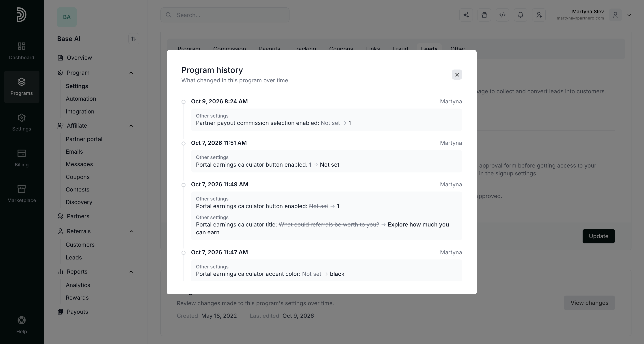Screen dimensions: 644x344
Task: Open the user account dropdown arrow
Action: 629,15
